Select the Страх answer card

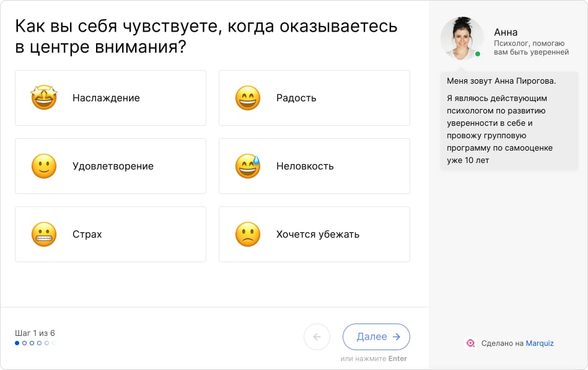coord(110,234)
